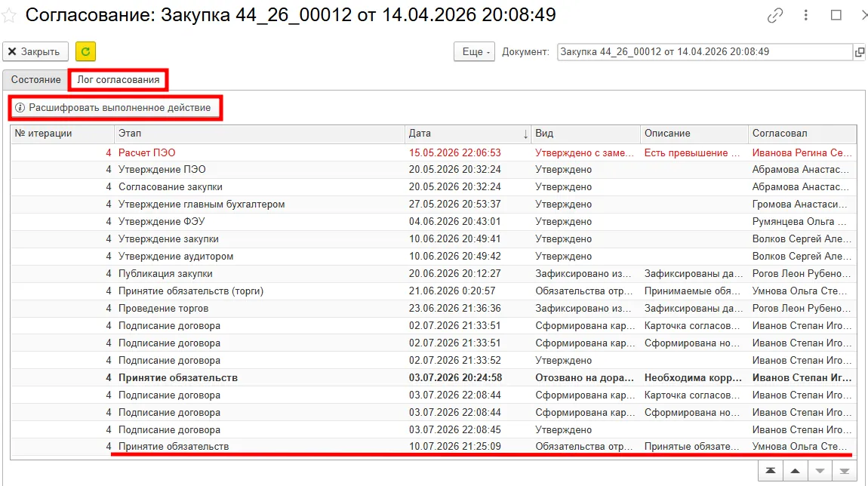Sort by the Дата column header
868x486 pixels.
tap(468, 134)
